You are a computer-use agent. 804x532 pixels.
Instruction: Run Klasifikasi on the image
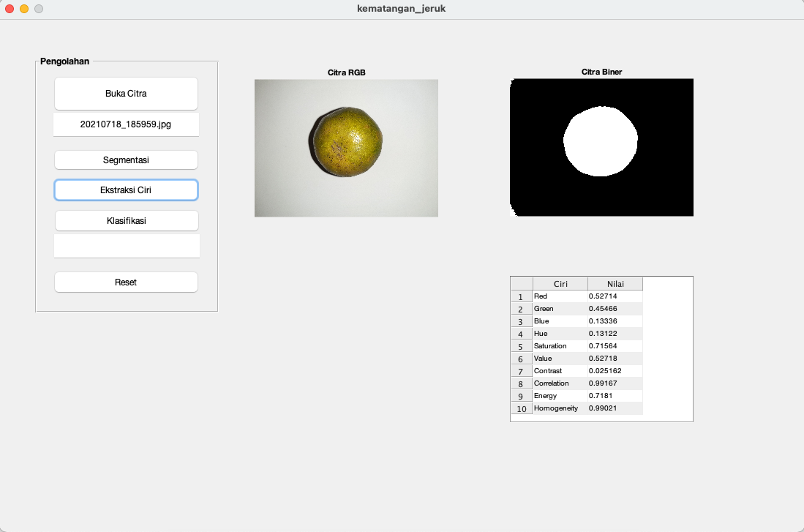[126, 220]
